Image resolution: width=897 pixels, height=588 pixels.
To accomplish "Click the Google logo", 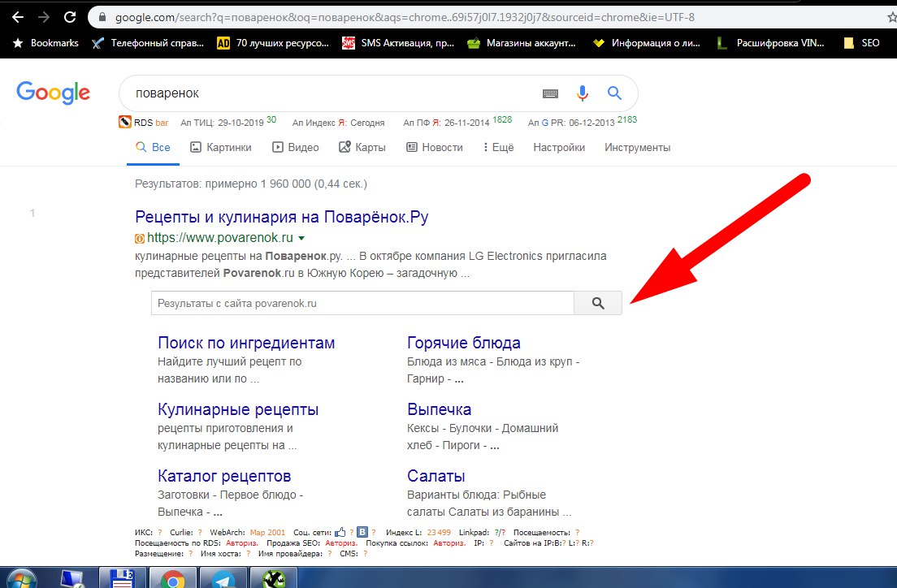I will 53,93.
